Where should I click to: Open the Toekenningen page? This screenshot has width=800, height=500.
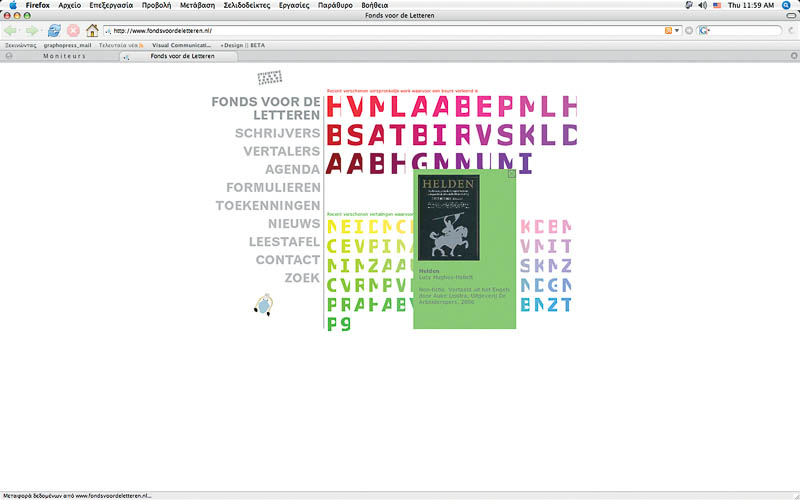(268, 206)
